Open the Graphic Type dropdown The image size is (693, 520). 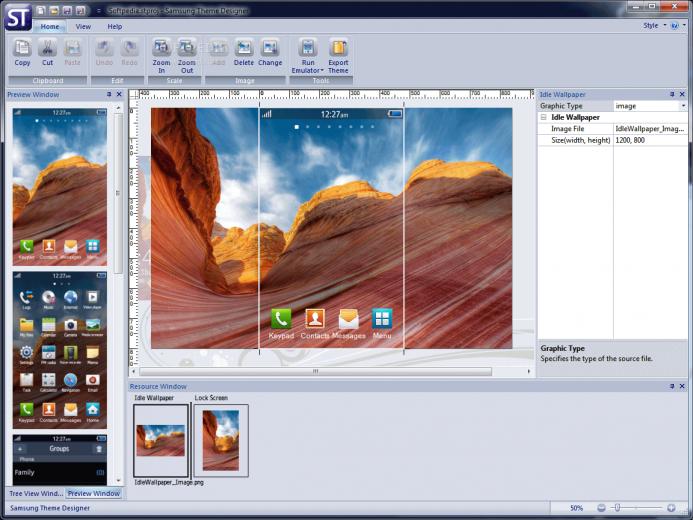683,106
